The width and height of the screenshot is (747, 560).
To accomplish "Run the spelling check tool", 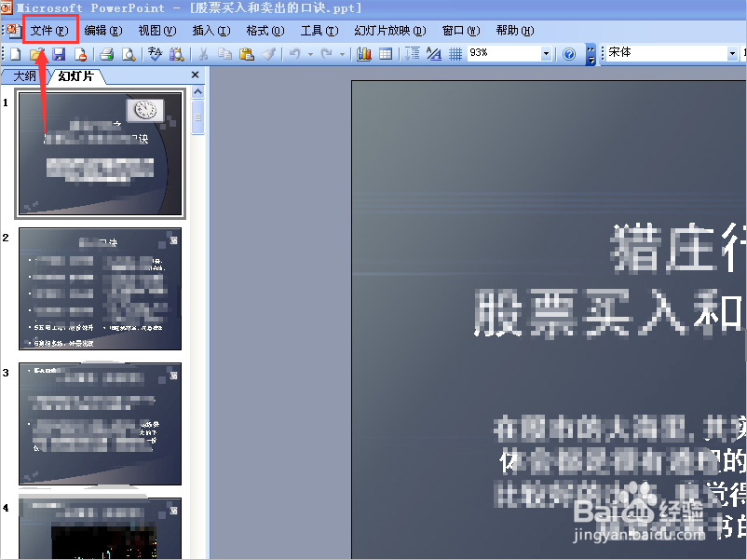I will click(154, 54).
